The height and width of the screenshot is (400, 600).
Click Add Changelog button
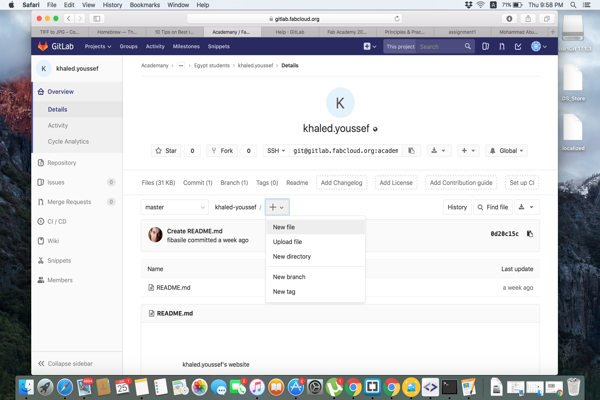(x=341, y=183)
